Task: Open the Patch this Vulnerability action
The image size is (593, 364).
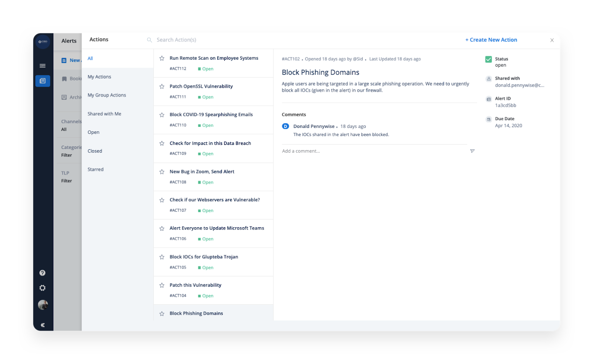Action: click(x=195, y=285)
